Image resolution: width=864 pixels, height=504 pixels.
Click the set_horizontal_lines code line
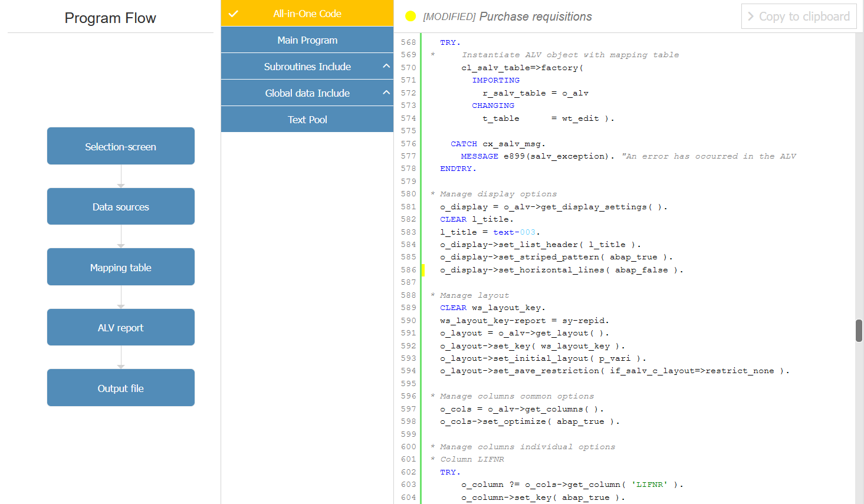(561, 270)
